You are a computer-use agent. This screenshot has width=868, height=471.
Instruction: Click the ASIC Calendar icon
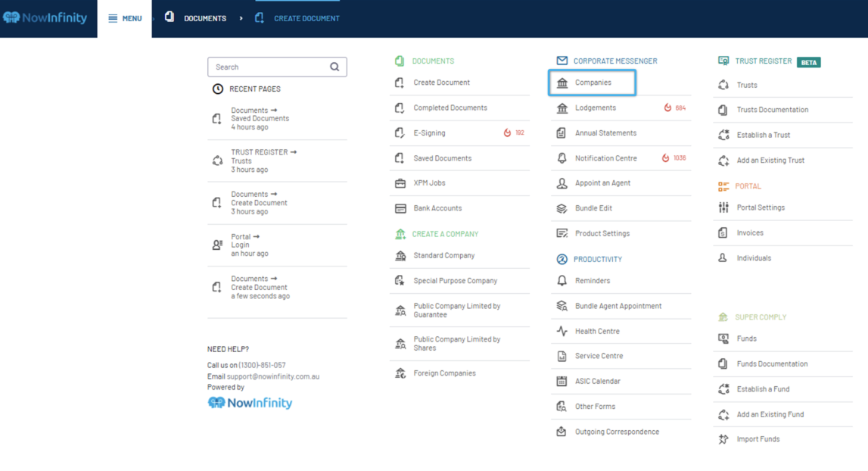click(562, 382)
